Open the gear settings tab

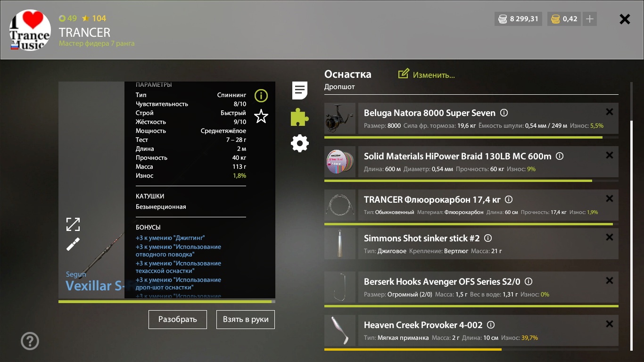click(300, 143)
